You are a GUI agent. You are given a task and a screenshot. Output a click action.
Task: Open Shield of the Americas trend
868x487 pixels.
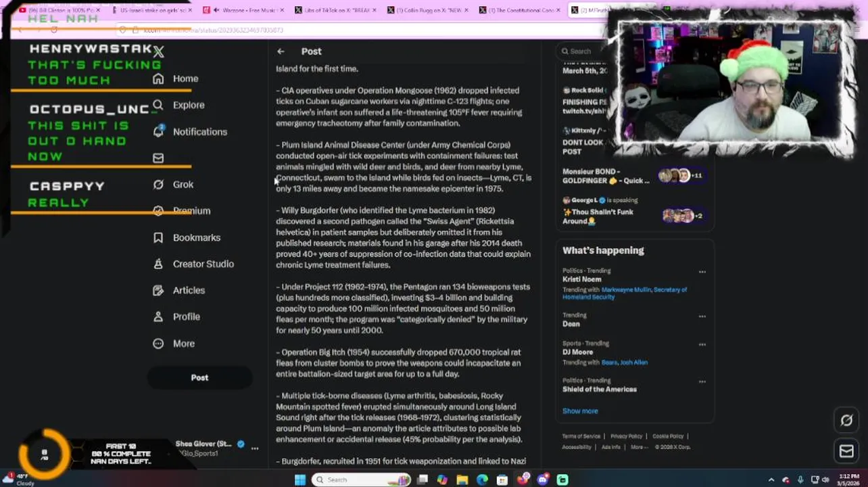[600, 390]
